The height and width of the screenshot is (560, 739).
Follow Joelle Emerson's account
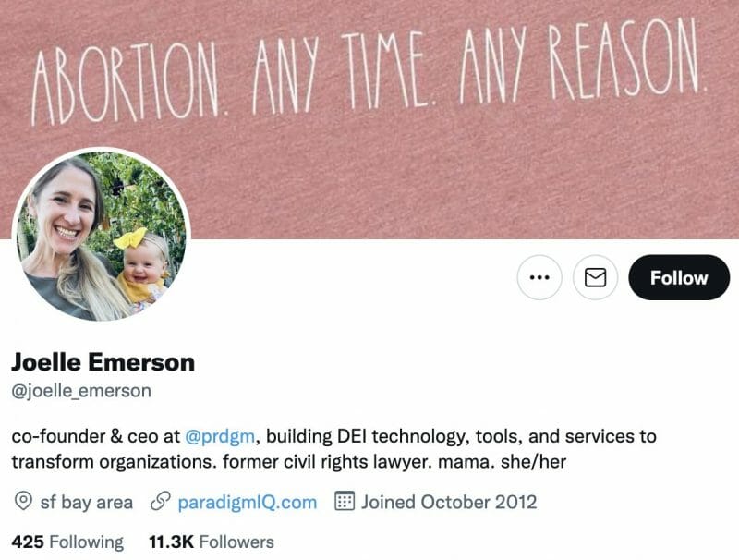click(679, 277)
